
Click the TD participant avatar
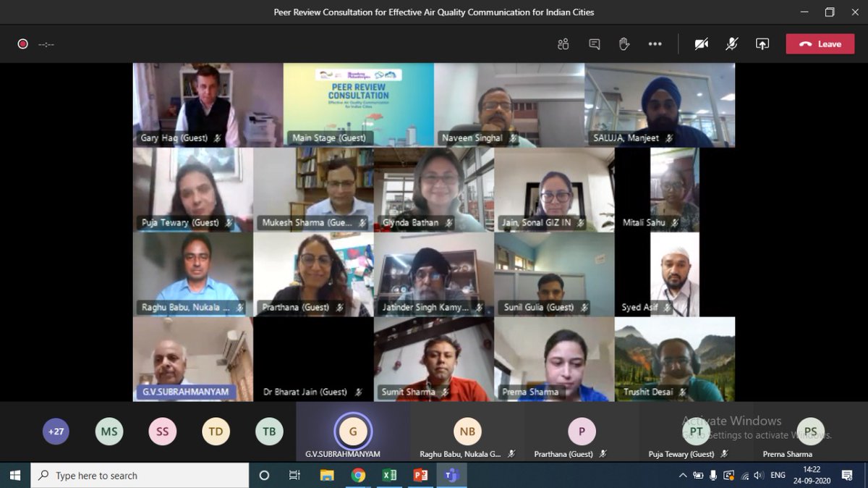[x=216, y=432]
